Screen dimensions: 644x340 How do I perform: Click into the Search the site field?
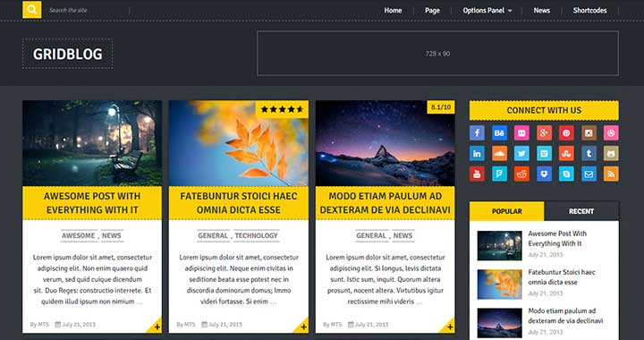point(86,10)
